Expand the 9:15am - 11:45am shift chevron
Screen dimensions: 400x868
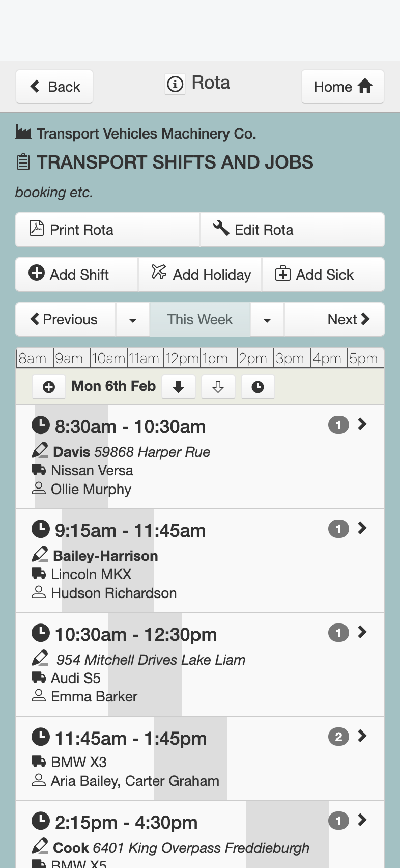point(362,528)
